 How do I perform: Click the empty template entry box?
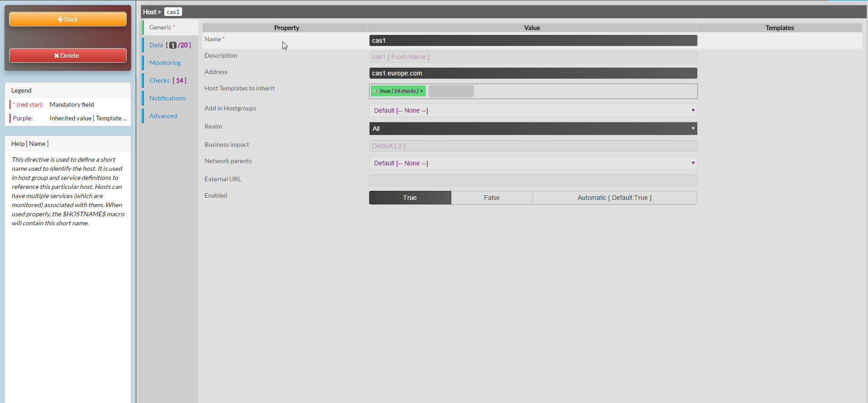451,91
